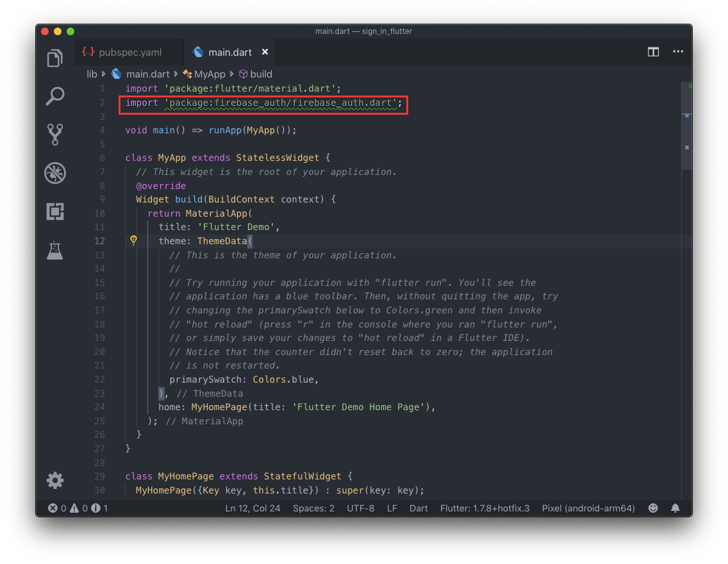728x564 pixels.
Task: Open the Explorer files view
Action: 54,58
